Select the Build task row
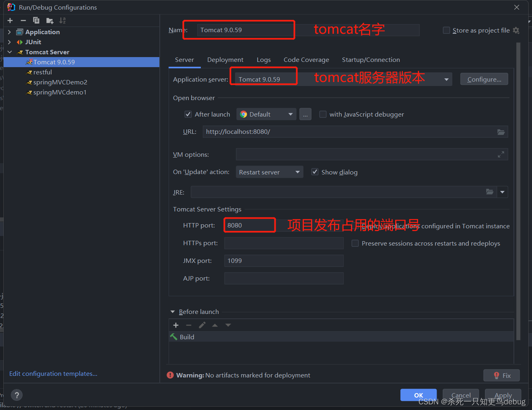The image size is (532, 410). pos(341,337)
